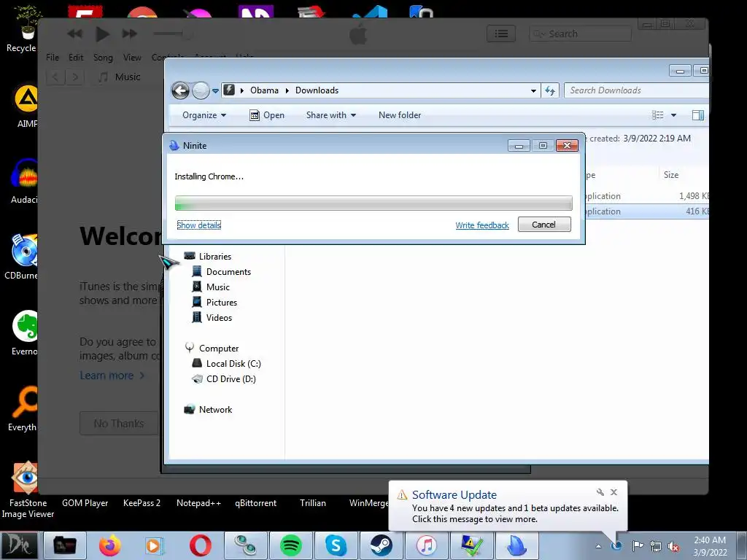Image resolution: width=747 pixels, height=560 pixels.
Task: Click the Show details link in Ninite
Action: pos(198,225)
